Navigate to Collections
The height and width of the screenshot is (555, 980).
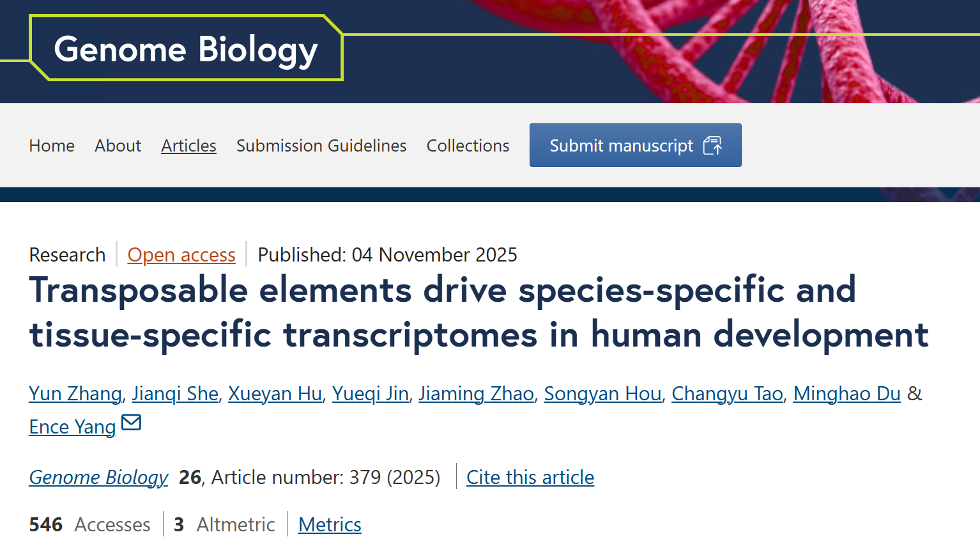pyautogui.click(x=468, y=146)
